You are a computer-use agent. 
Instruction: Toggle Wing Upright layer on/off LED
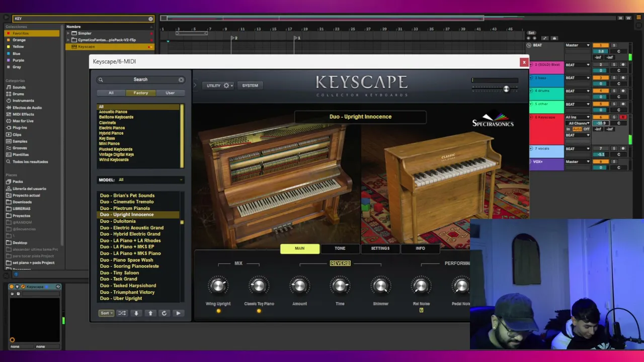tap(218, 311)
